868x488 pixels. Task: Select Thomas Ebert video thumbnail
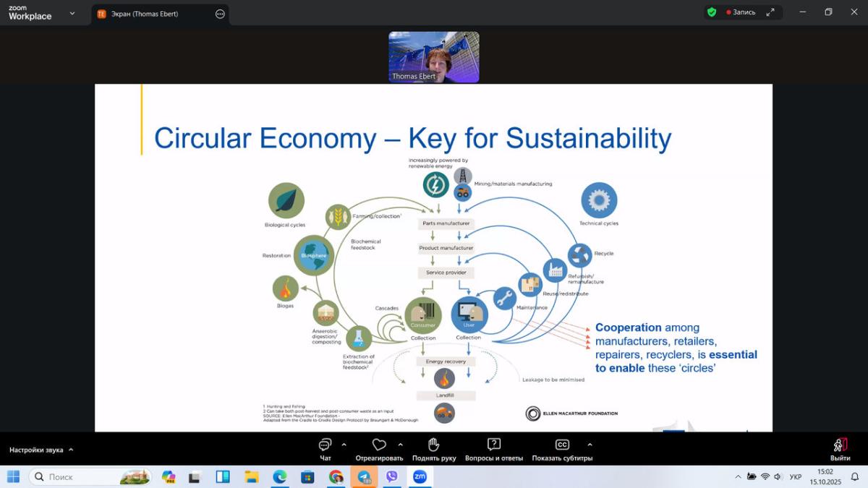tap(434, 57)
